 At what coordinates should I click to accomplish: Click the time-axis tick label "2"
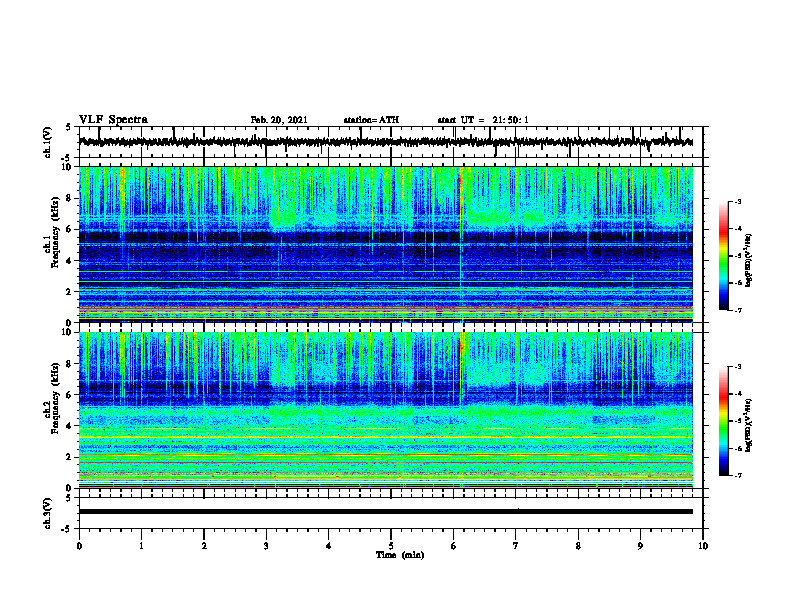[x=204, y=546]
